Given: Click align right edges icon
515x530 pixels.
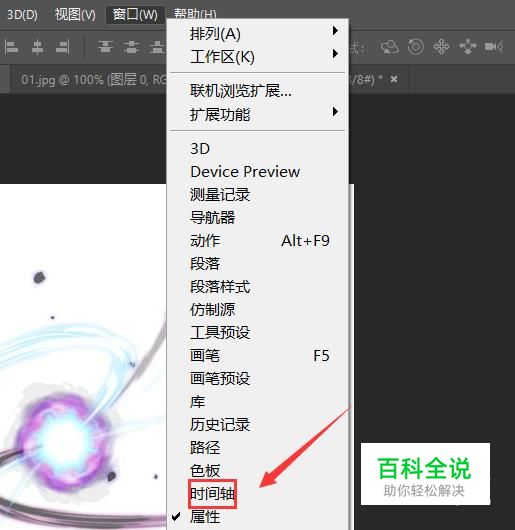Looking at the screenshot, I should coord(63,47).
